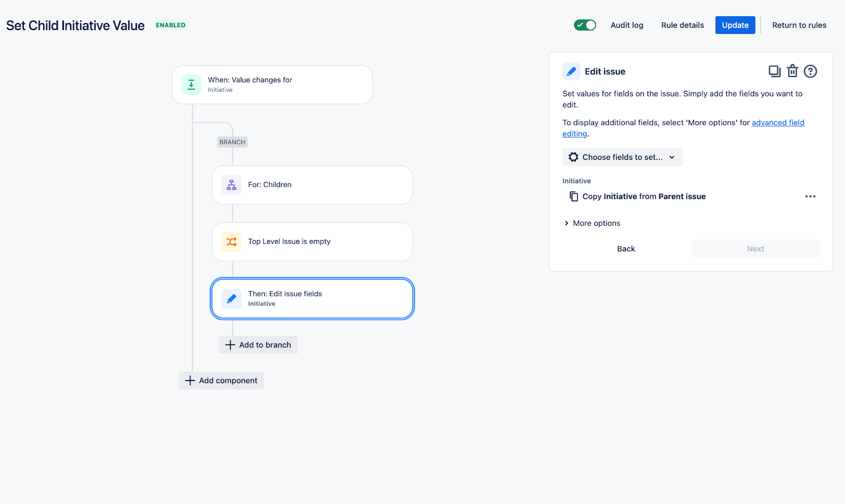Click the pencil icon on Edit issue fields node
This screenshot has height=504, width=845.
click(231, 299)
